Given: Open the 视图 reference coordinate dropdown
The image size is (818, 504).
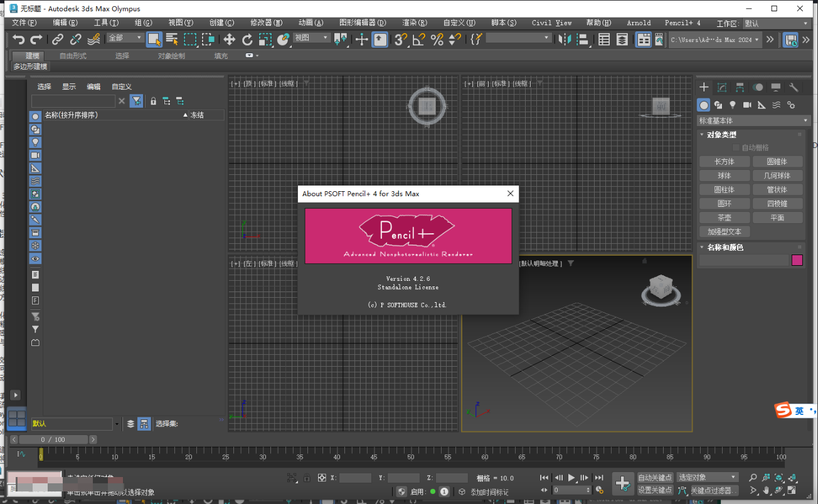Looking at the screenshot, I should coord(312,38).
